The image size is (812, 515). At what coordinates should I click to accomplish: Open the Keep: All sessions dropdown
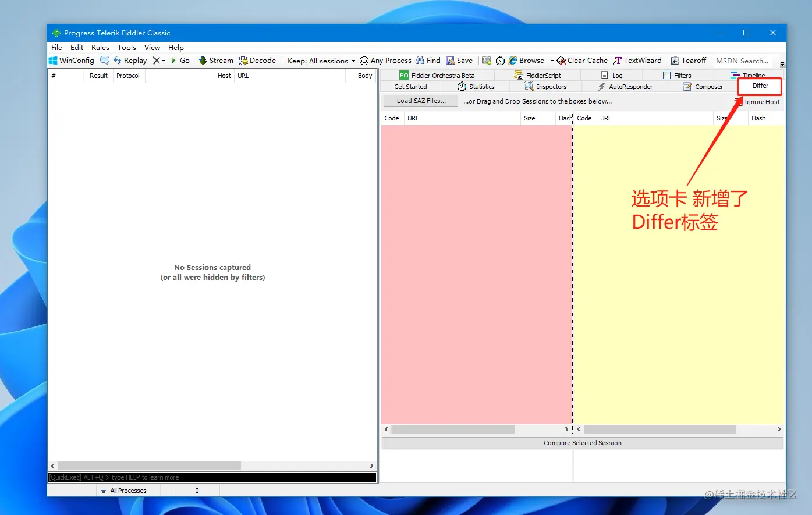321,61
